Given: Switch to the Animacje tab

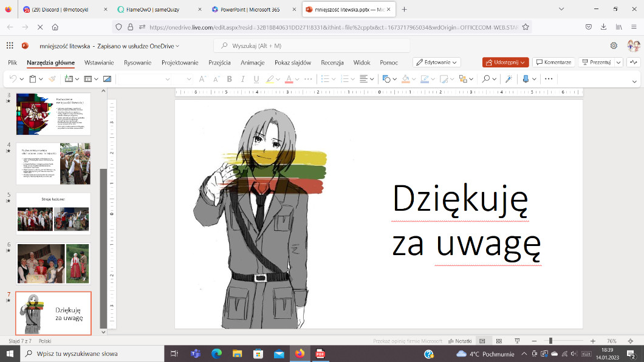Looking at the screenshot, I should pos(252,63).
